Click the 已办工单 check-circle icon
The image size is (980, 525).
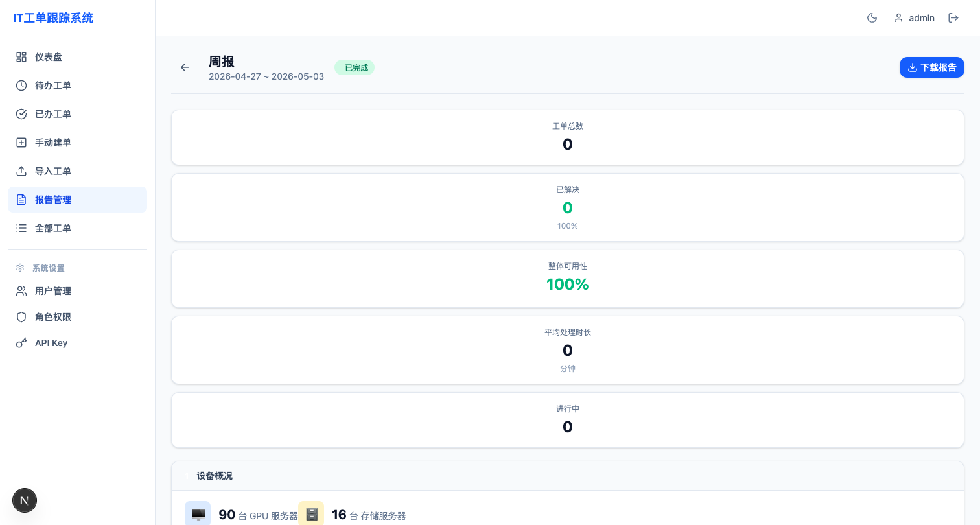pyautogui.click(x=21, y=114)
